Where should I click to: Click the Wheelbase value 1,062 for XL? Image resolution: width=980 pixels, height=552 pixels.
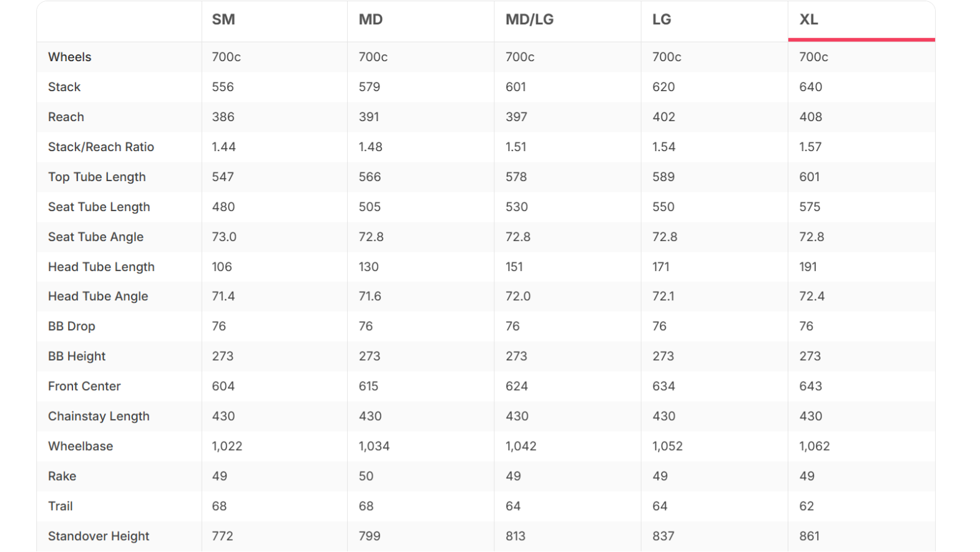pos(815,446)
